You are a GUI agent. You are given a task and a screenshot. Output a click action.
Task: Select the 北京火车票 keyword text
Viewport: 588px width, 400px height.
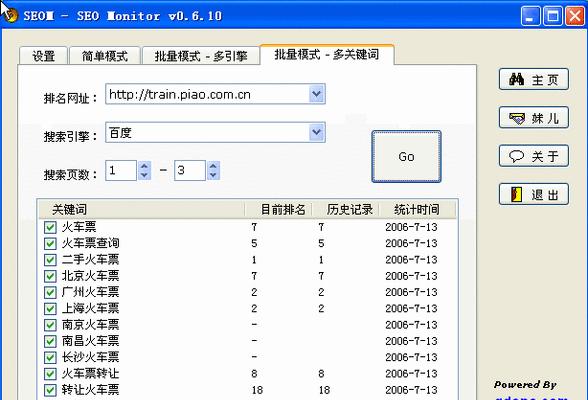tap(90, 276)
